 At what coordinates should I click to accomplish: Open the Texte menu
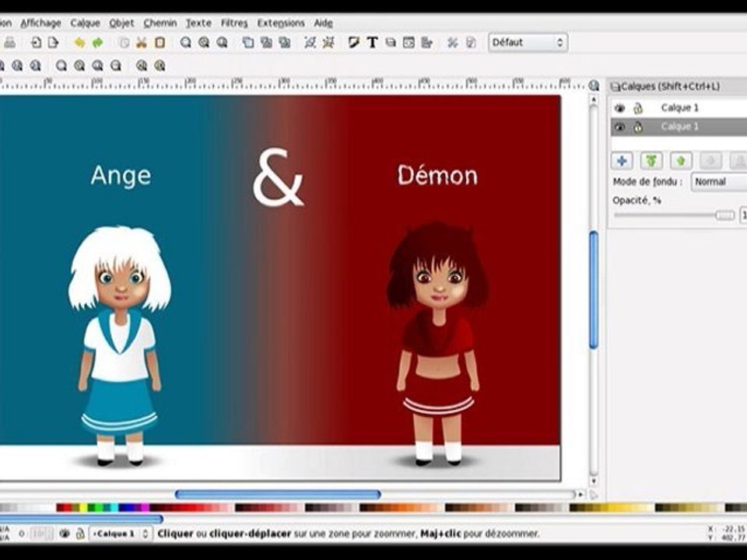pyautogui.click(x=198, y=23)
